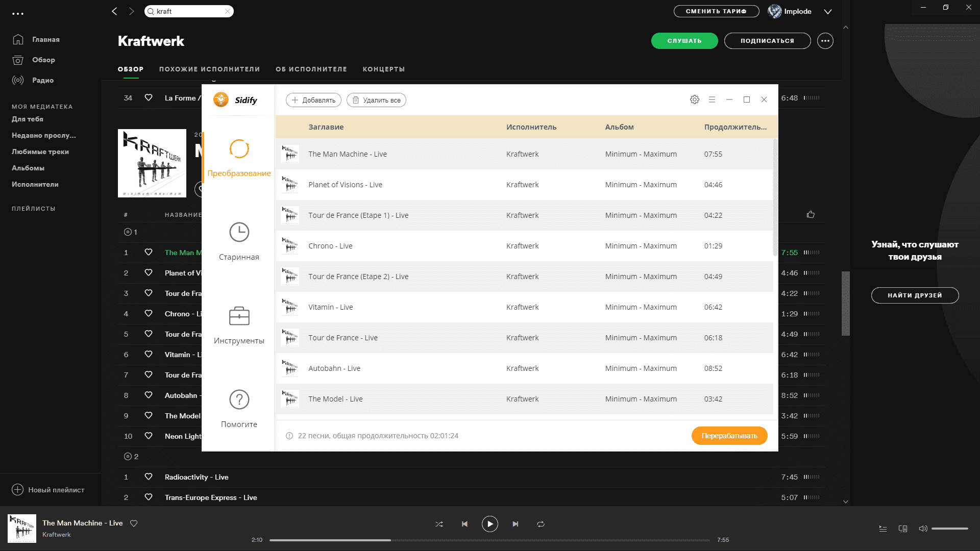Open artist more options ellipsis button
Screen dimensions: 980x551
click(825, 41)
